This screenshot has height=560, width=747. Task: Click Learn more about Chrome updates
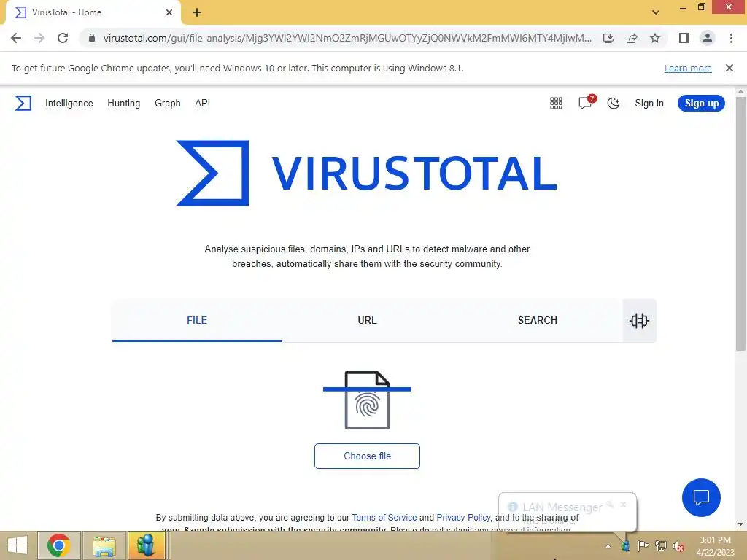click(688, 69)
